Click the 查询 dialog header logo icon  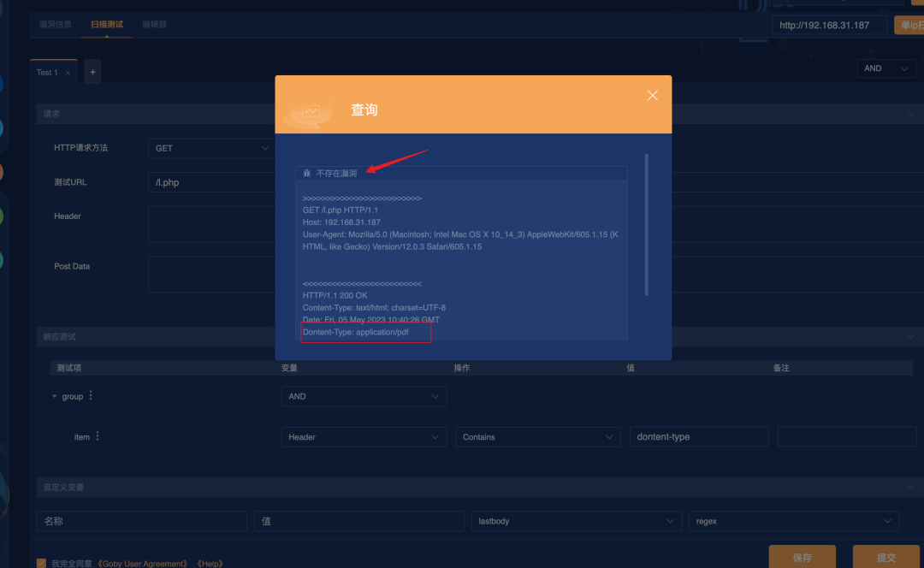(311, 111)
